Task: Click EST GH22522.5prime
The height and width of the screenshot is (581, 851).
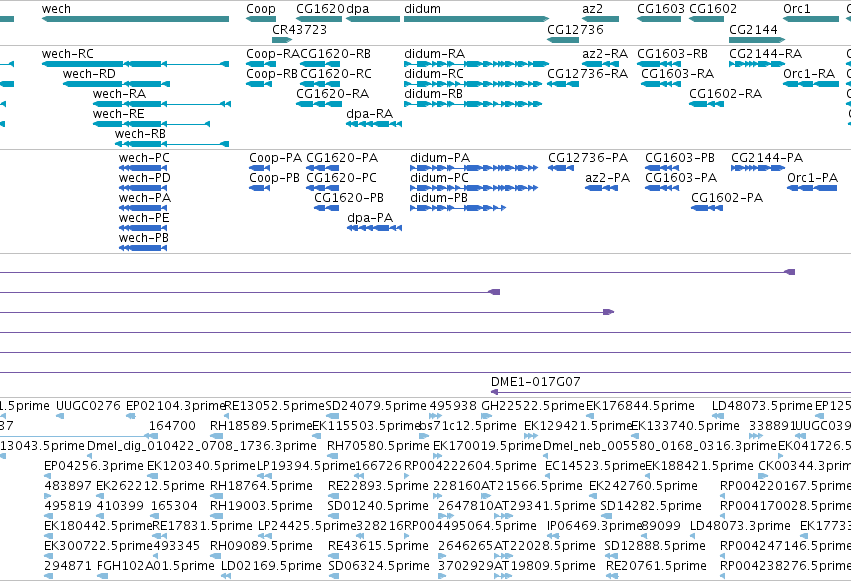Action: pos(486,416)
